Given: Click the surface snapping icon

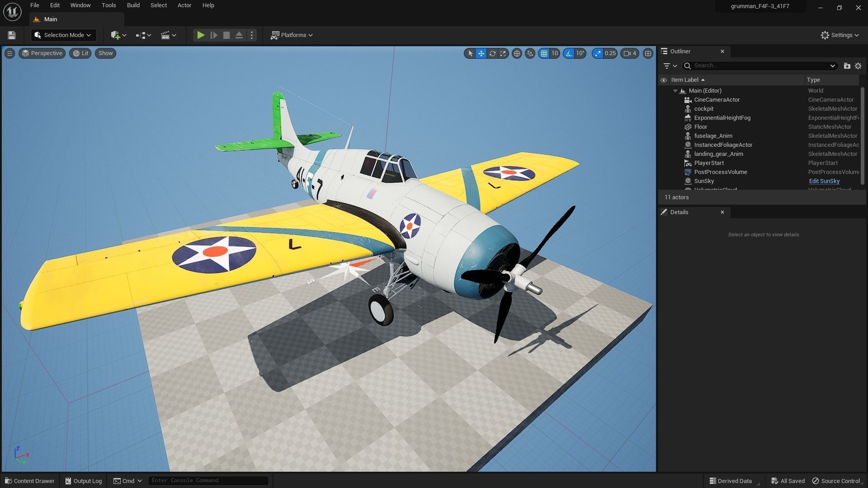Looking at the screenshot, I should click(530, 53).
